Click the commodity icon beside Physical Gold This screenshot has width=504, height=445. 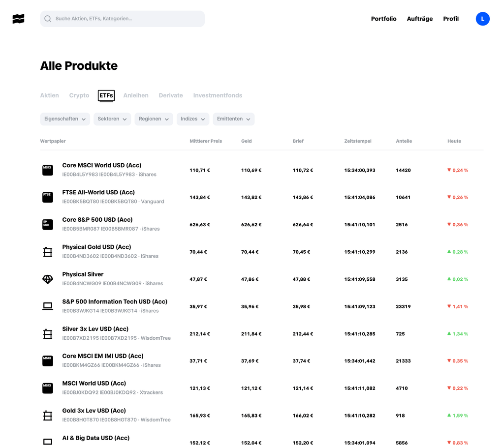pos(47,252)
